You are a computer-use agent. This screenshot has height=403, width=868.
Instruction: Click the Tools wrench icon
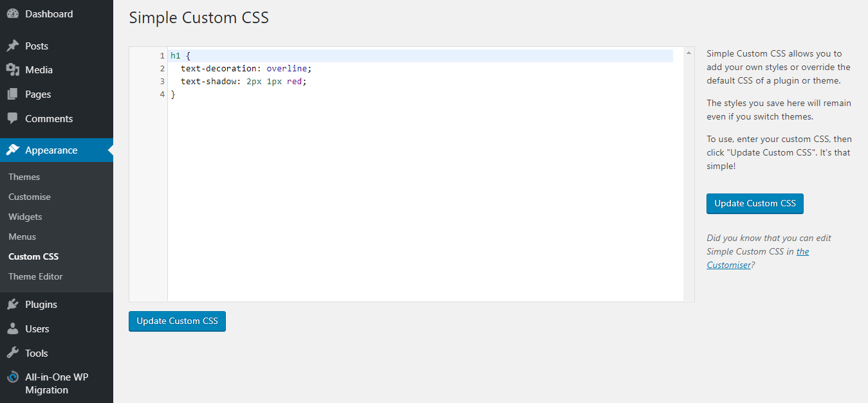coord(12,353)
